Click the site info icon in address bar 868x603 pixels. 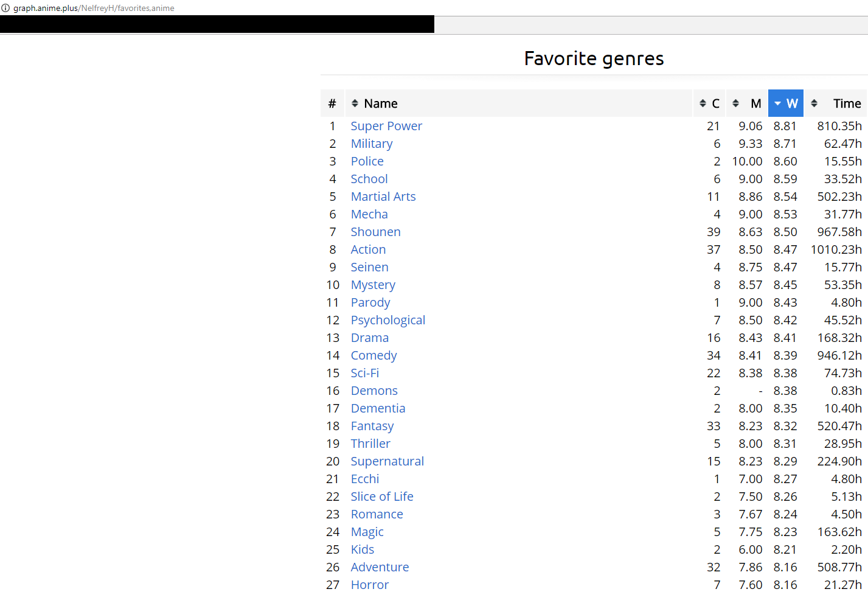tap(5, 8)
